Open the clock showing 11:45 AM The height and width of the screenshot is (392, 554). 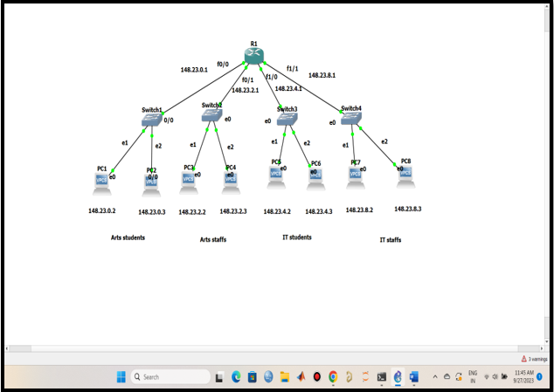(x=523, y=377)
